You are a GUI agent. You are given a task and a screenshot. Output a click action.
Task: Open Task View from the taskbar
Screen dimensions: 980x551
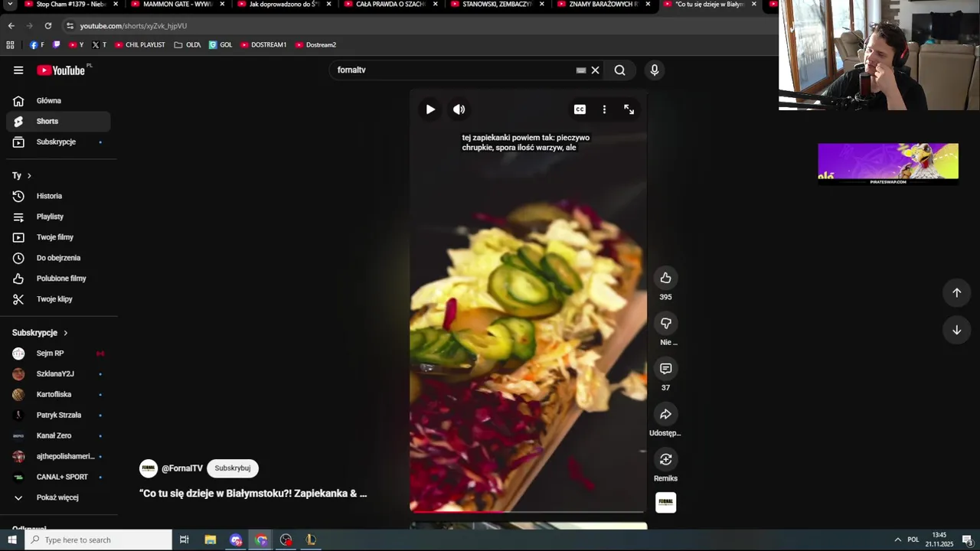[x=185, y=540]
